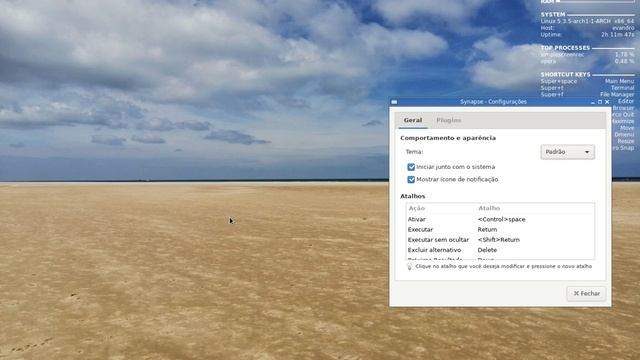Click the lightbulb hint icon below shortcuts
This screenshot has width=640, height=360.
point(409,266)
